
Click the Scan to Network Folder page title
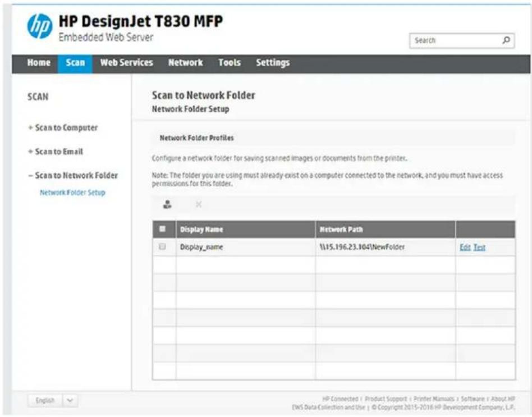pyautogui.click(x=203, y=95)
